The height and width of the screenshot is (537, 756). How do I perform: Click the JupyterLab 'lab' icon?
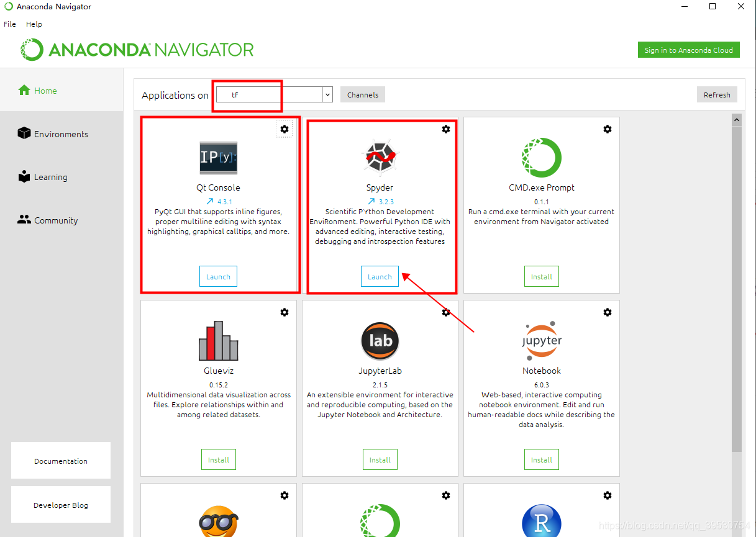[380, 341]
